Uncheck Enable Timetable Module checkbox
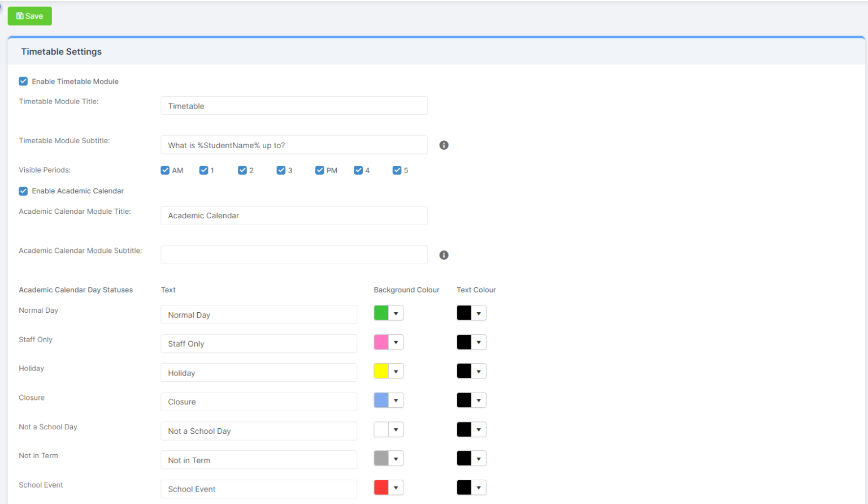868x504 pixels. [23, 81]
